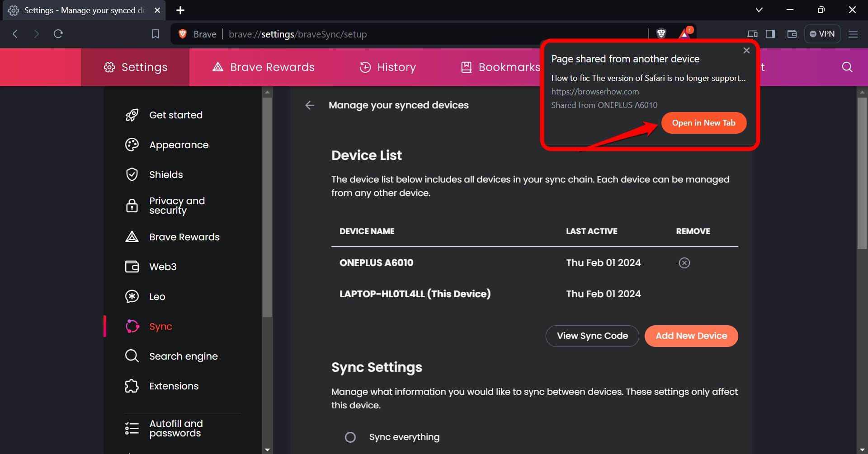Click the shield icon beside Shields
The width and height of the screenshot is (868, 454).
point(132,175)
